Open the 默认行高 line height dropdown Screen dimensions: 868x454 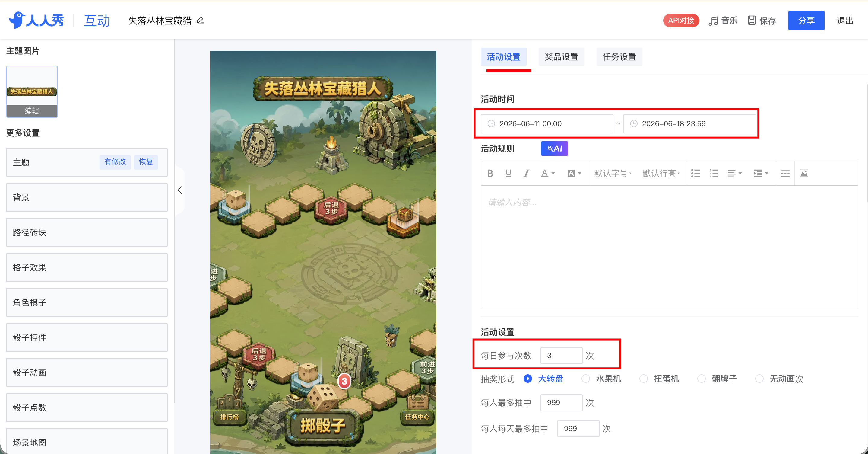[661, 173]
